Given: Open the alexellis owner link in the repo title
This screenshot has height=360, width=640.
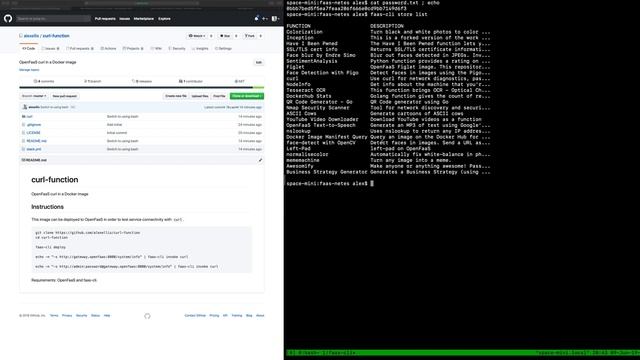Looking at the screenshot, I should tap(31, 36).
